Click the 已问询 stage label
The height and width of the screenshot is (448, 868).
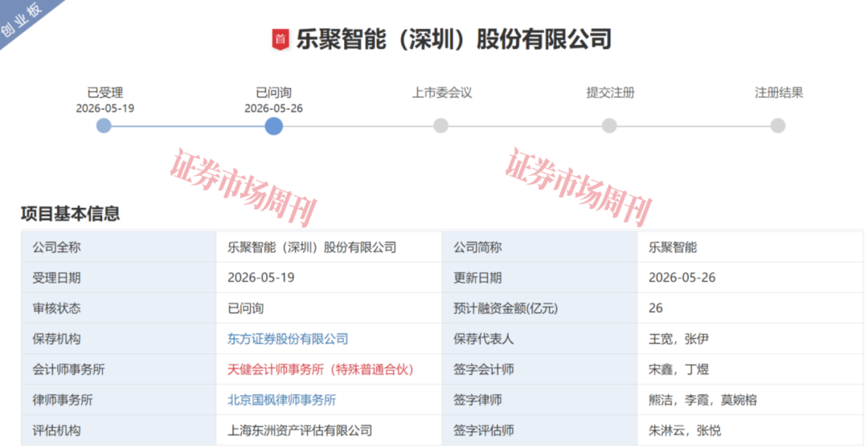point(273,92)
